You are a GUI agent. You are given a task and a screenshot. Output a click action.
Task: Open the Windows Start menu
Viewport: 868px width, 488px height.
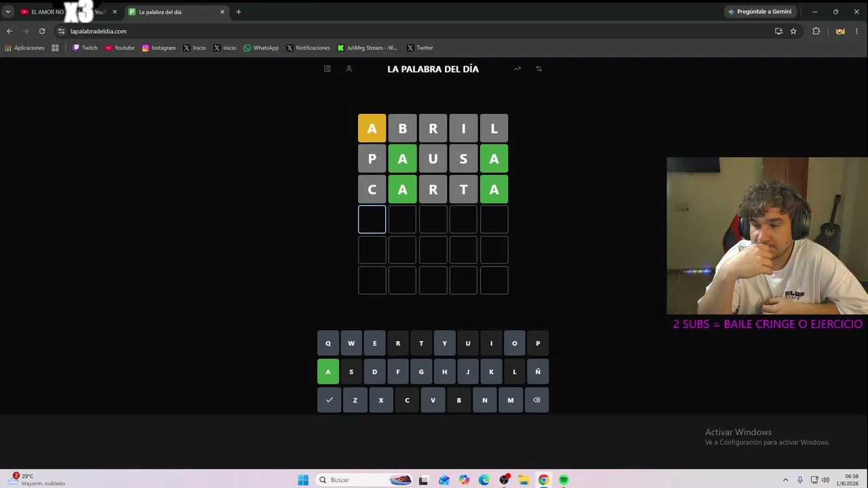coord(303,480)
